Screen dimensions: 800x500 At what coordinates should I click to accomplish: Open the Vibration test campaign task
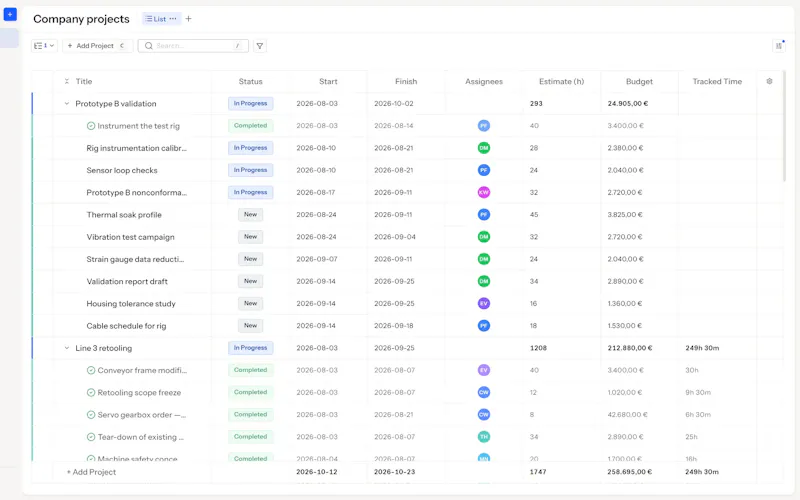(x=131, y=237)
